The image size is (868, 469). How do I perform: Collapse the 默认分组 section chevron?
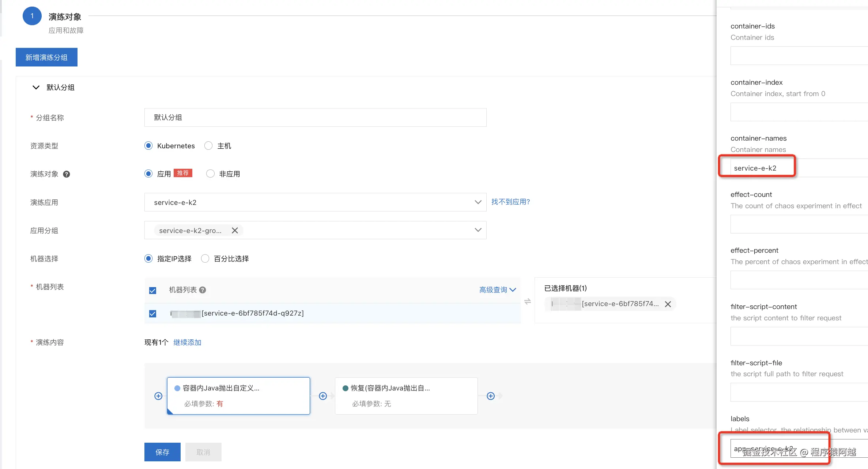36,87
